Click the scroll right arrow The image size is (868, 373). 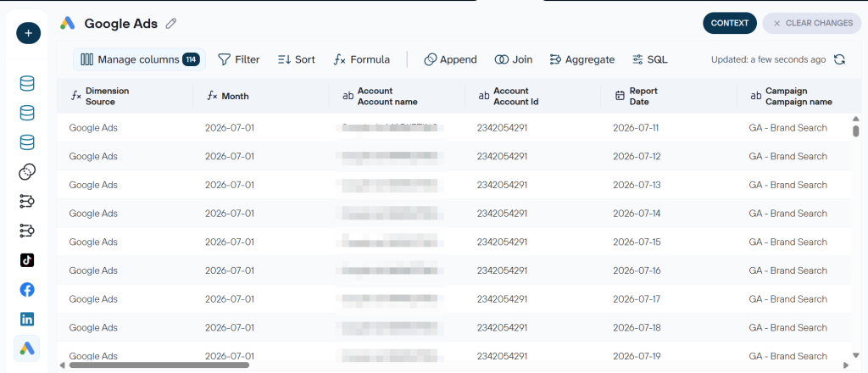pyautogui.click(x=846, y=365)
